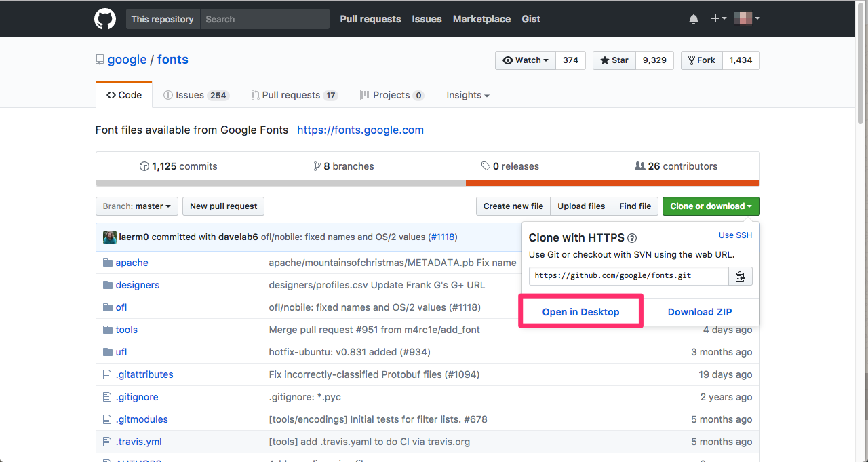868x462 pixels.
Task: Click the New pull request button
Action: (x=224, y=206)
